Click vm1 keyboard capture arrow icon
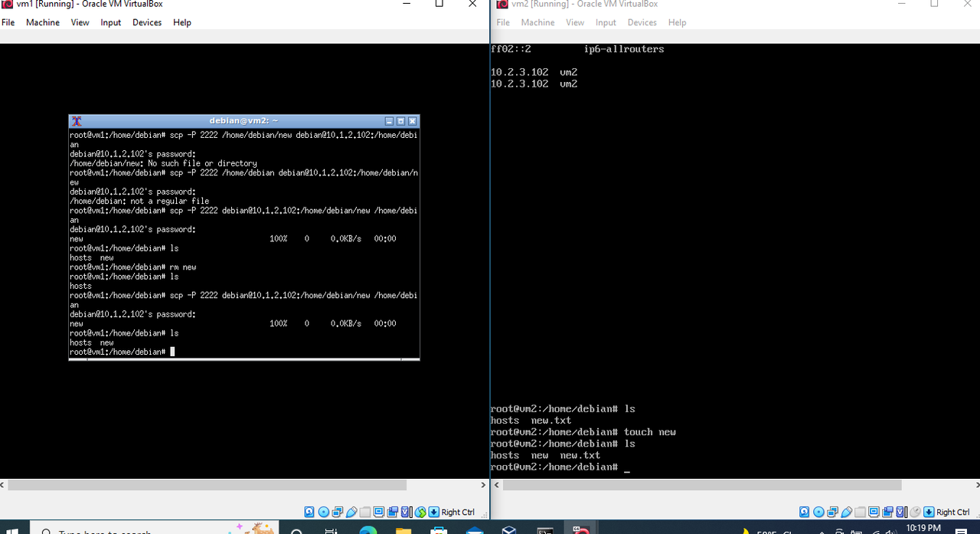The width and height of the screenshot is (980, 534). pyautogui.click(x=433, y=512)
